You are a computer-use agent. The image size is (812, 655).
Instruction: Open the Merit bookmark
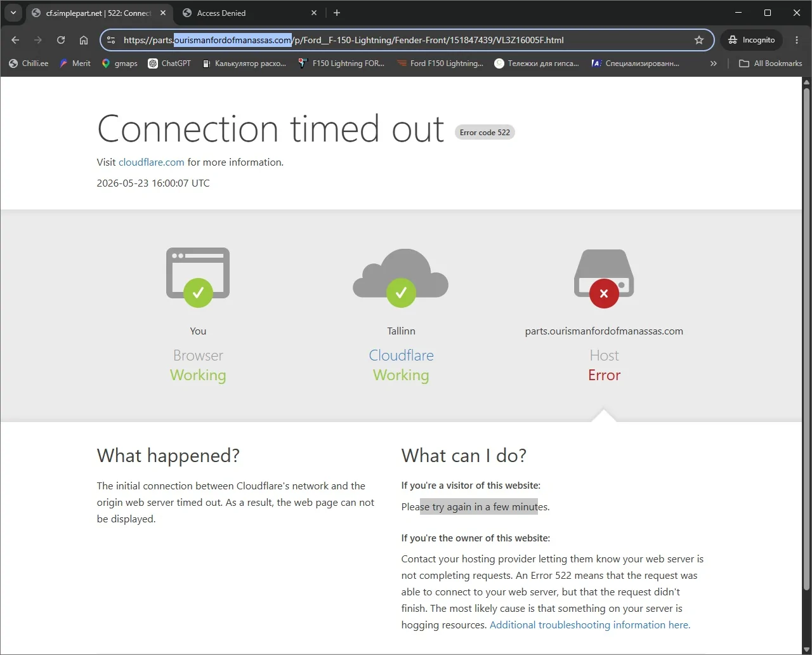point(75,63)
